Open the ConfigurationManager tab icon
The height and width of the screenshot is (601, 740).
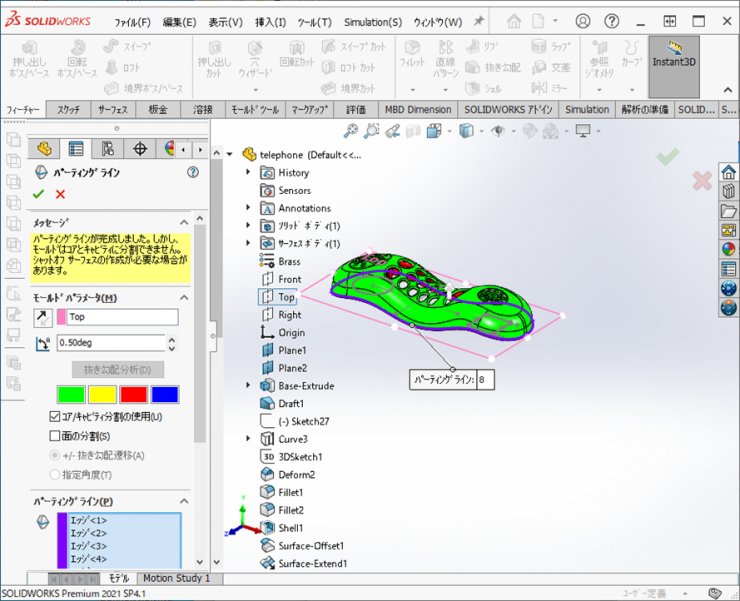[108, 149]
